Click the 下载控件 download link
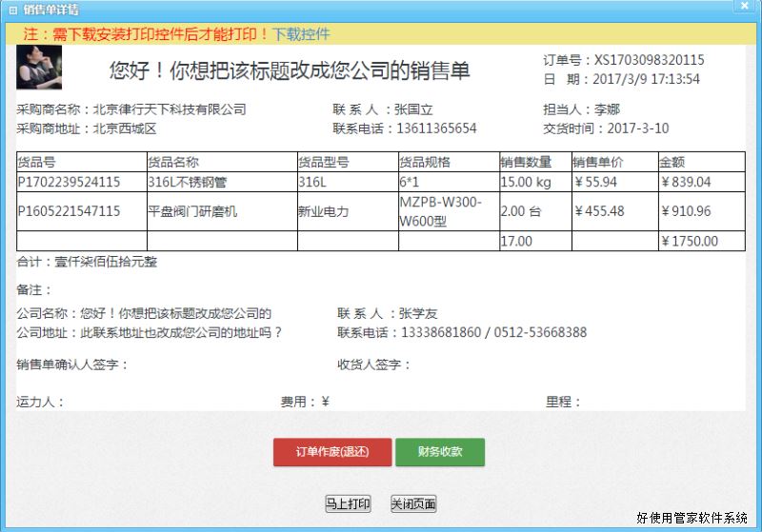 click(x=301, y=34)
